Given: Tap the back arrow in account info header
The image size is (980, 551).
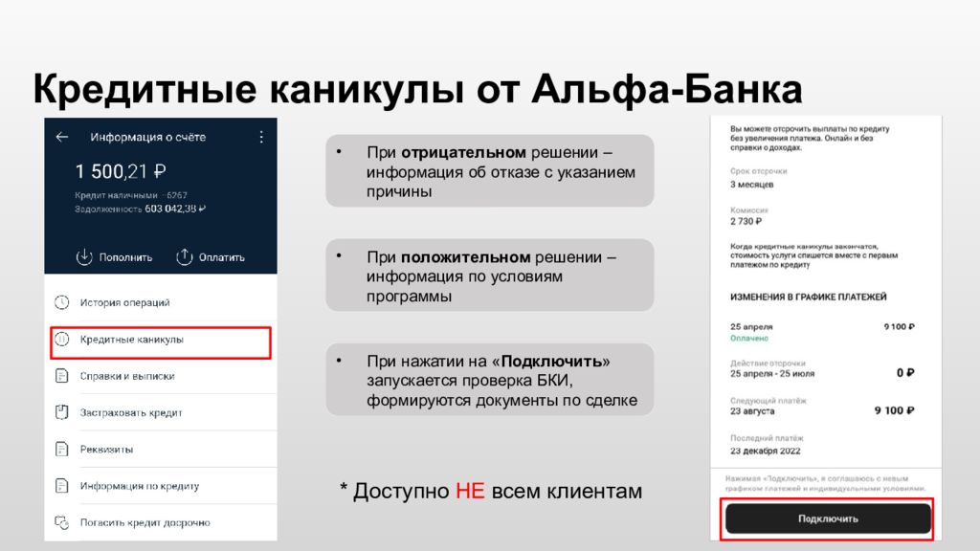Looking at the screenshot, I should (62, 137).
